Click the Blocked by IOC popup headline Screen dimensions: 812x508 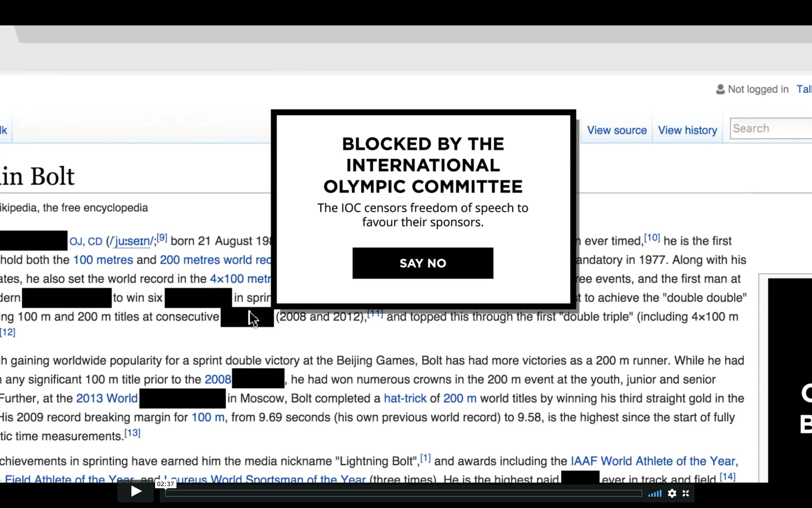[423, 165]
